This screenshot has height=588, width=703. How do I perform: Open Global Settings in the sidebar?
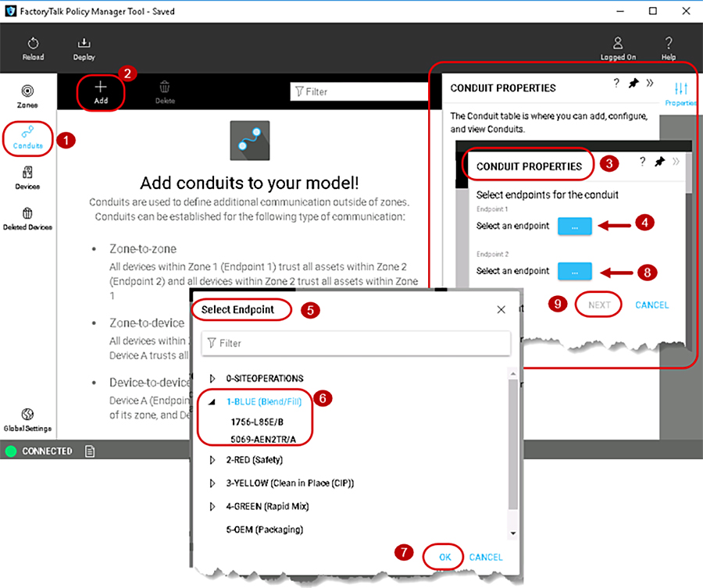(27, 420)
